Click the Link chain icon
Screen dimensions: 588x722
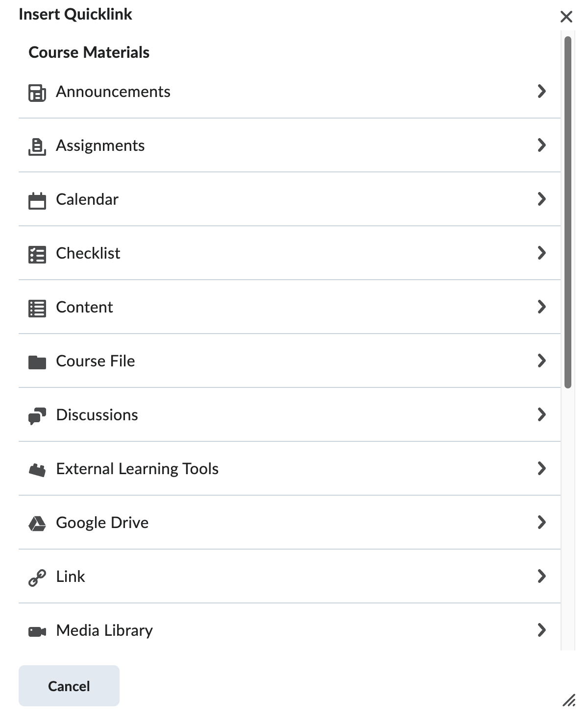click(x=37, y=578)
